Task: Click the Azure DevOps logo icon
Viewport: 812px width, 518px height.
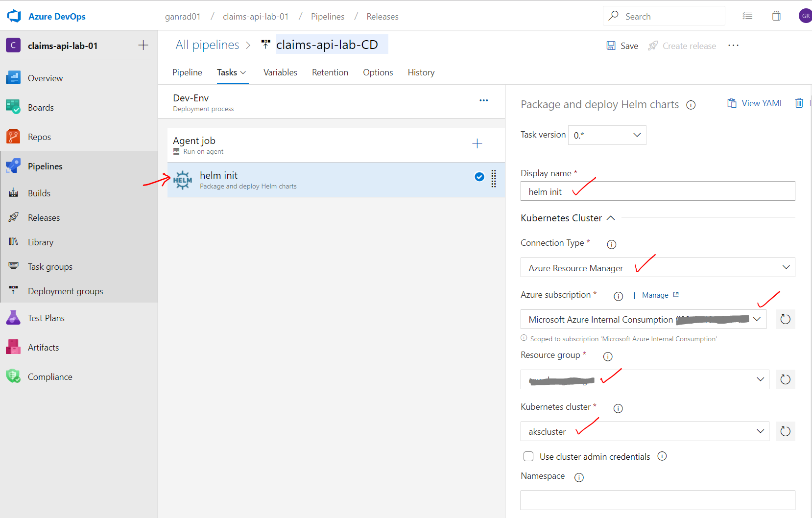Action: [14, 16]
